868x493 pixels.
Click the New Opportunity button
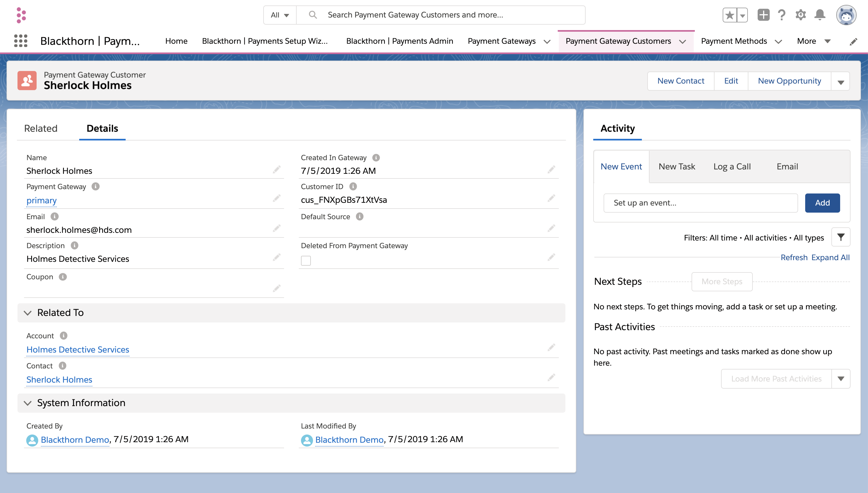[x=790, y=81]
